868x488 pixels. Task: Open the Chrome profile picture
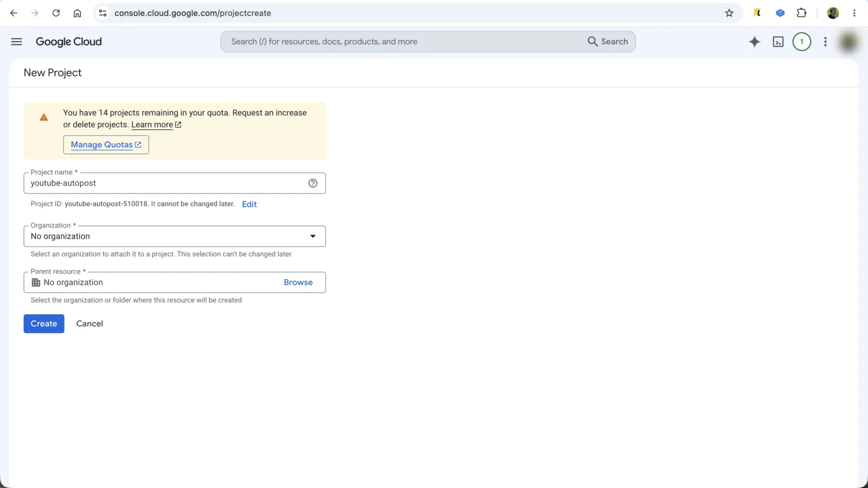click(x=833, y=13)
